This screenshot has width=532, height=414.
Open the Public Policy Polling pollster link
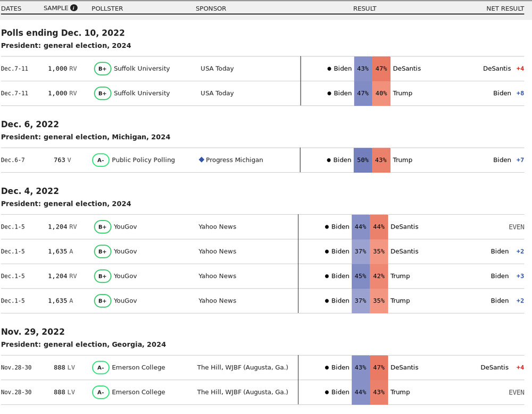143,160
